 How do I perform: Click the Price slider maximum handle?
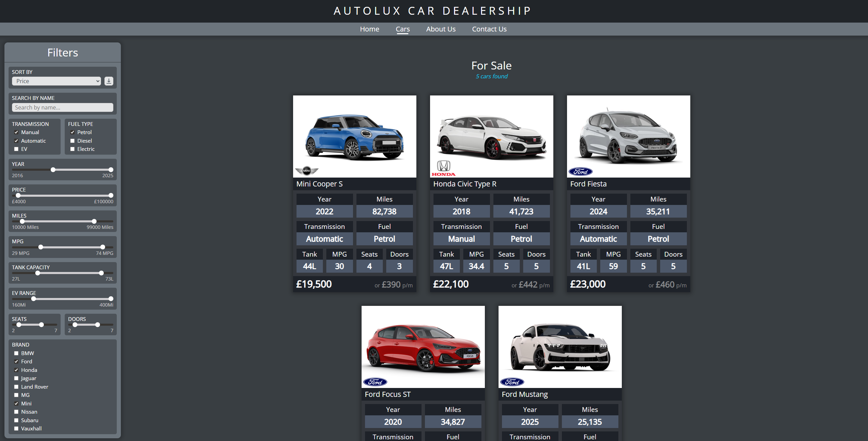pyautogui.click(x=111, y=195)
